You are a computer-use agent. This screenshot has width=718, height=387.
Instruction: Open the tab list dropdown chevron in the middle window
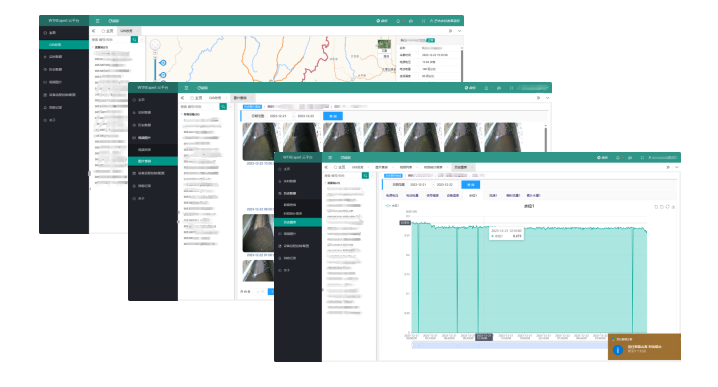(x=547, y=98)
